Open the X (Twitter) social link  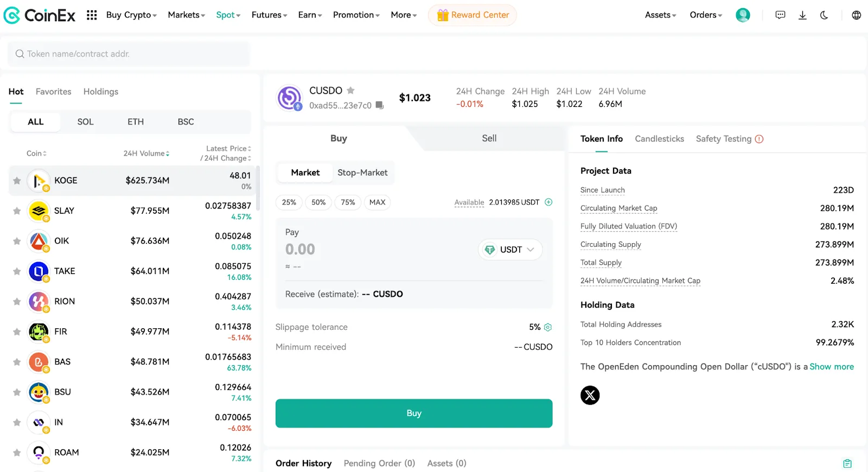[x=590, y=395]
